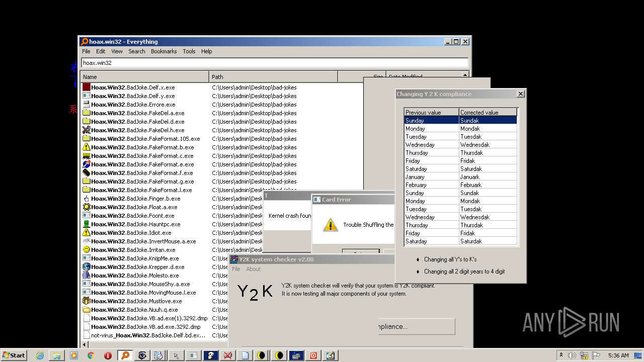Show hidden system tray icons
The height and width of the screenshot is (362, 644).
(x=561, y=355)
